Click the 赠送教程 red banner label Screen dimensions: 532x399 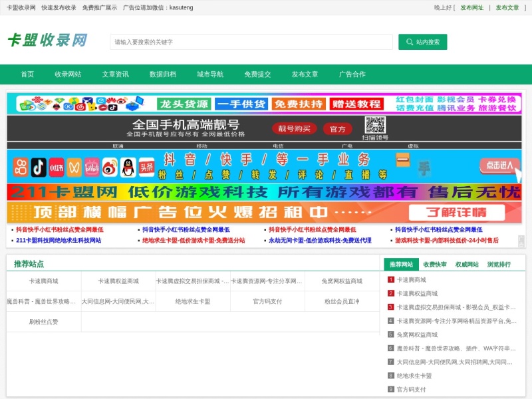pyautogui.click(x=356, y=104)
